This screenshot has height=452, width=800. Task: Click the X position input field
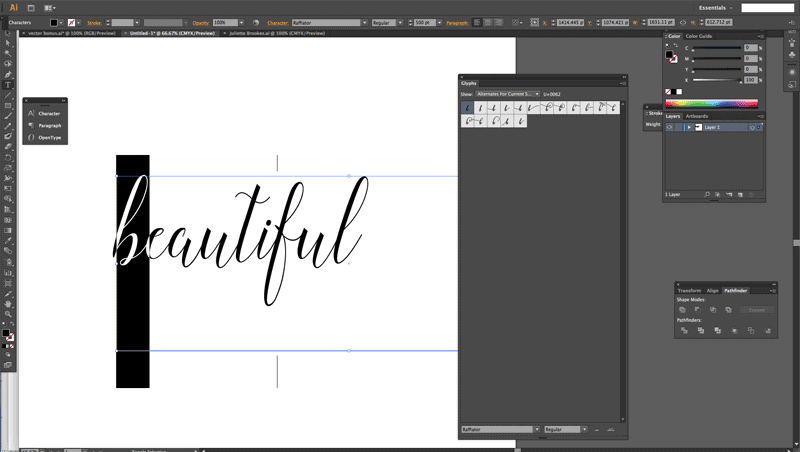pyautogui.click(x=570, y=22)
